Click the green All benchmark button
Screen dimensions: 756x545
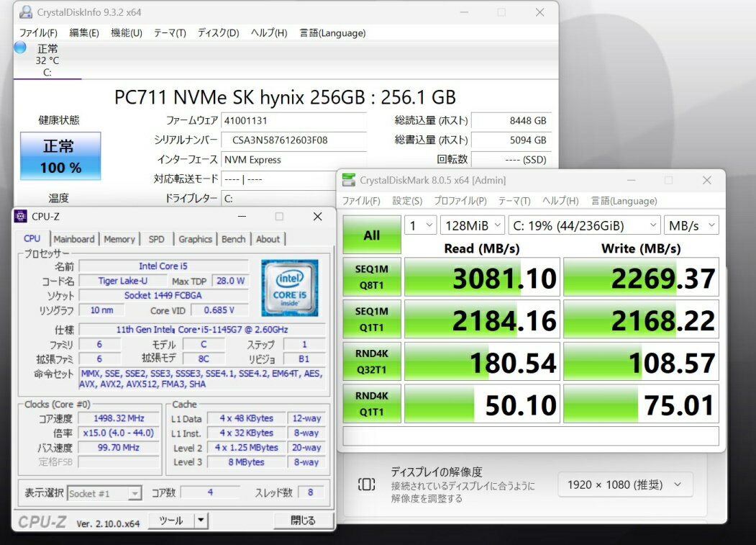372,235
